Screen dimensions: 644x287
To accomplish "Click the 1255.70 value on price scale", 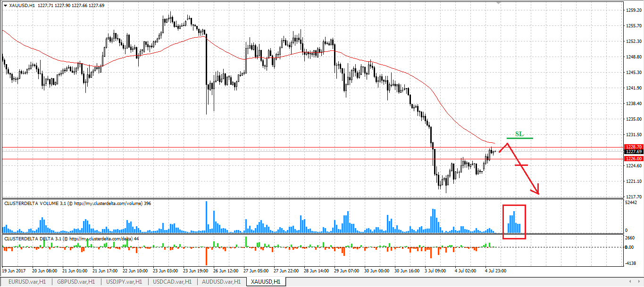I will coord(634,25).
